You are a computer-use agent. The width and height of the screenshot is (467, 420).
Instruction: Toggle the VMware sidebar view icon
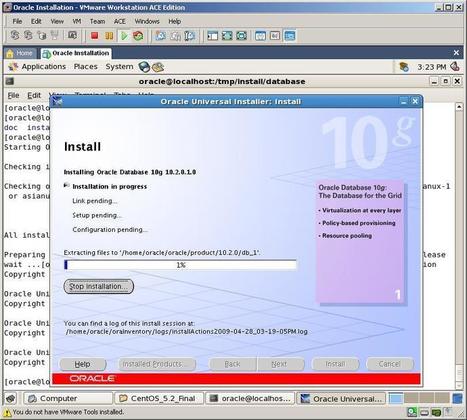click(212, 35)
